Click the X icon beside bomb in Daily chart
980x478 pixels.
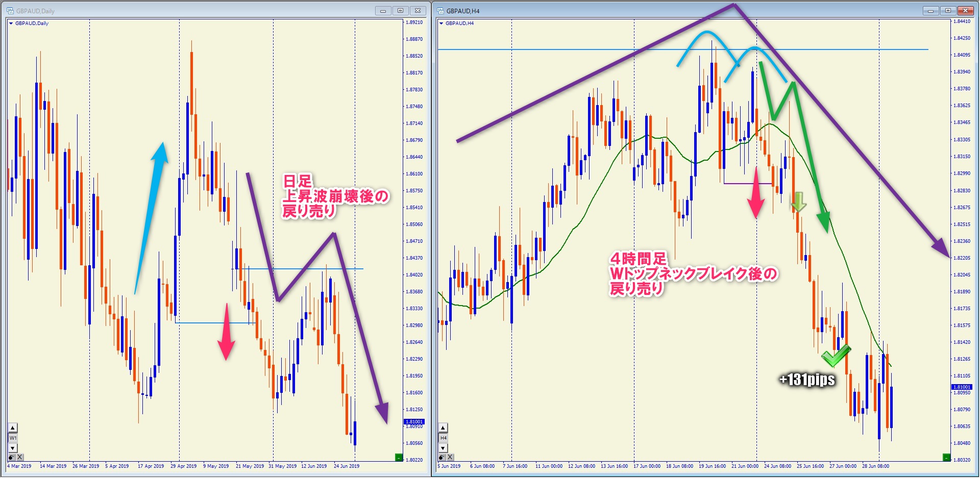point(20,457)
